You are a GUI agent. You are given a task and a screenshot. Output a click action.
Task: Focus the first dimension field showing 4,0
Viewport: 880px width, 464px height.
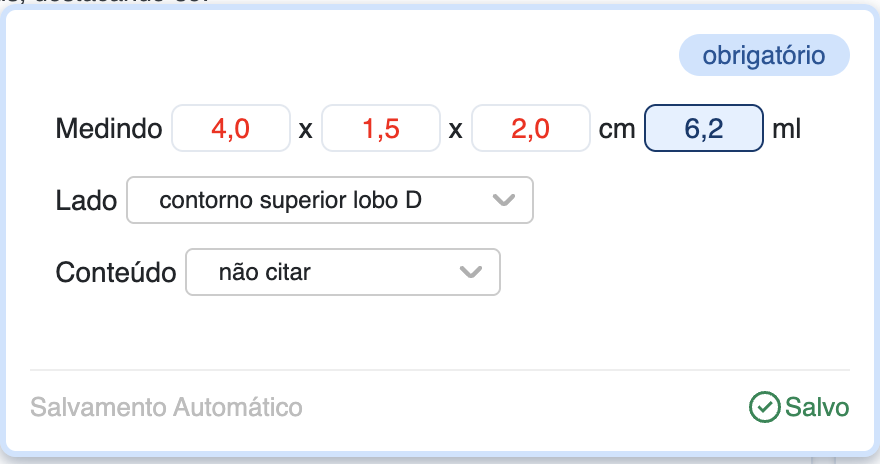[x=231, y=129]
